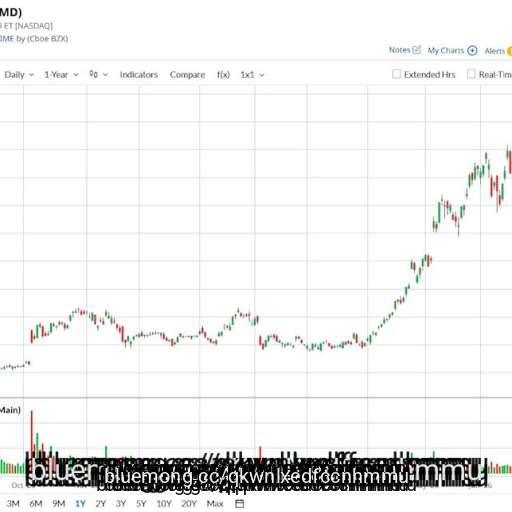Enable the Real-Time checkbox

pos(471,74)
